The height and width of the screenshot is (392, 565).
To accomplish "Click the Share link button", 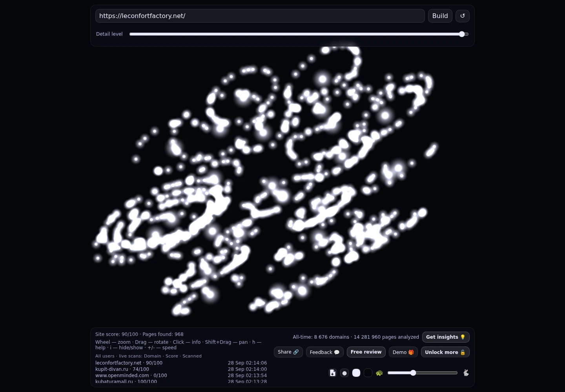I will 288,352.
